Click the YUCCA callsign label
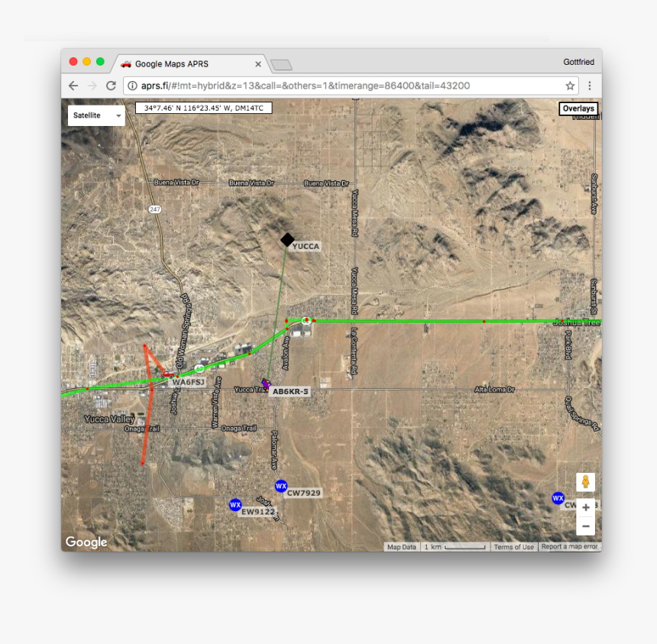Screen dimensions: 657x644 306,247
